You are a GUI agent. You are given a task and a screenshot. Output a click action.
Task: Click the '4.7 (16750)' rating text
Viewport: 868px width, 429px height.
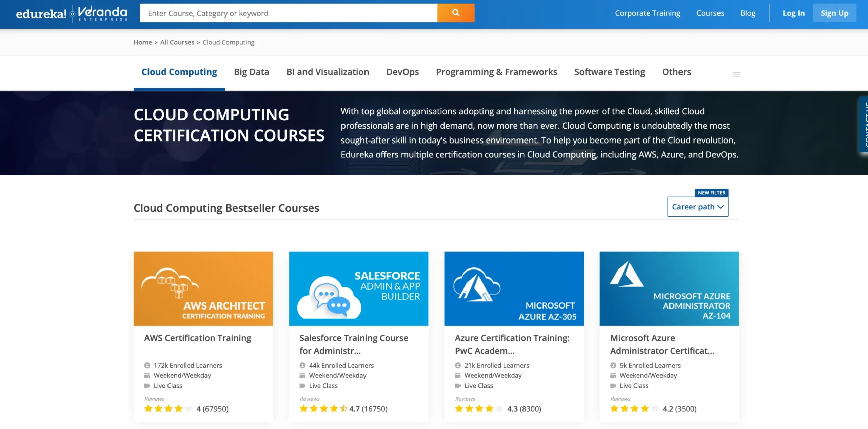[368, 409]
